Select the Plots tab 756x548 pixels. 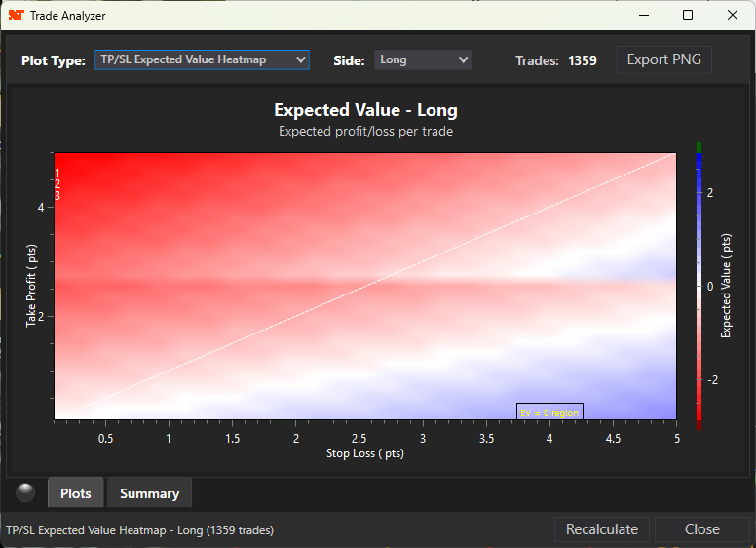click(76, 493)
